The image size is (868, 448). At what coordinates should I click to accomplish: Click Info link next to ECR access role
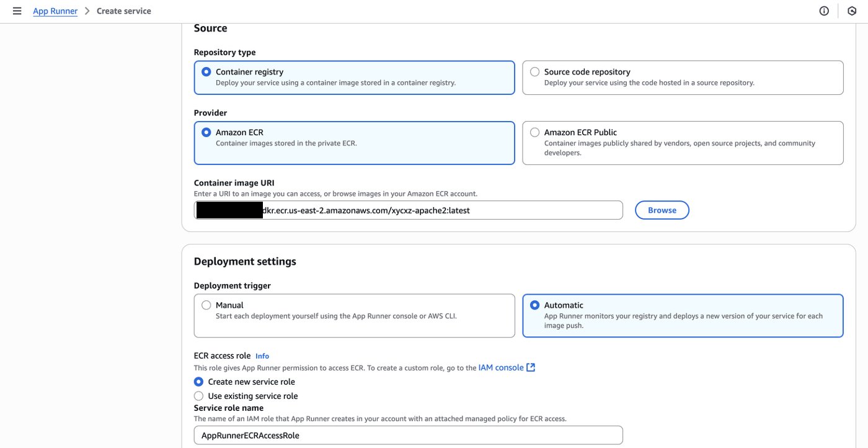coord(262,356)
